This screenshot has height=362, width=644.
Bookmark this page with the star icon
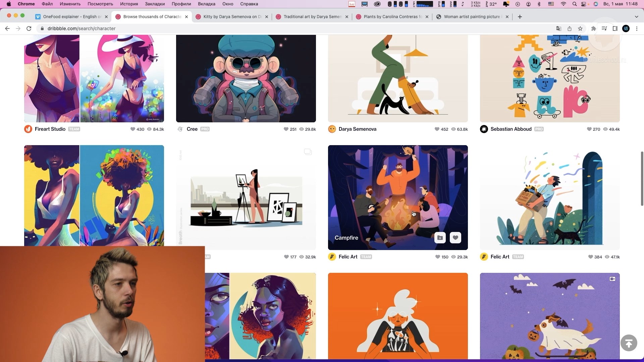tap(580, 28)
